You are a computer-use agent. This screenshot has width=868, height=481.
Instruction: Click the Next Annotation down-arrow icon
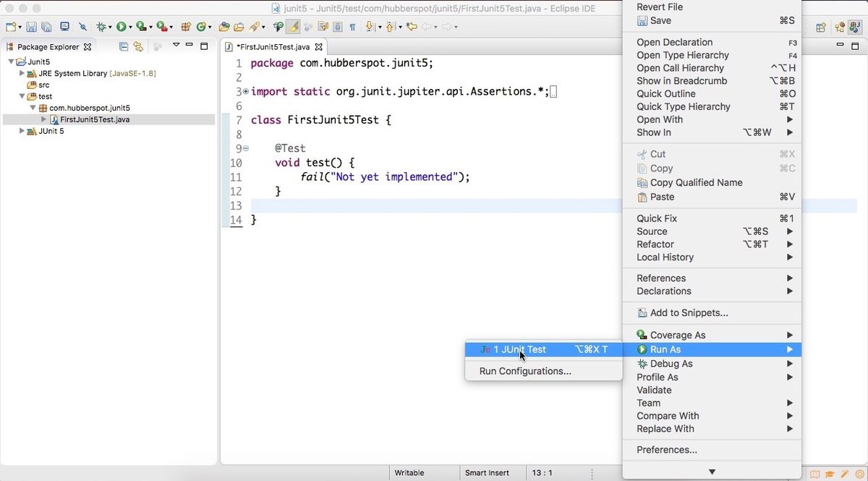369,27
